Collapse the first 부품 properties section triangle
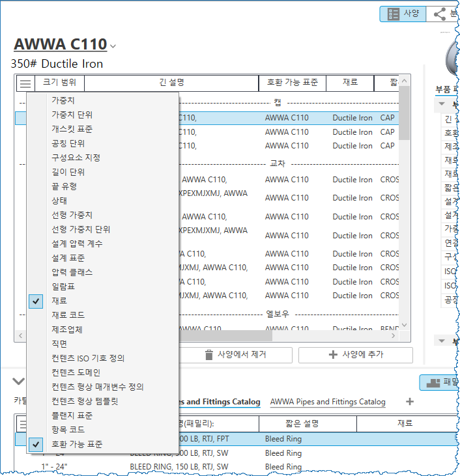Viewport: 460px width, 476px height. pos(442,104)
